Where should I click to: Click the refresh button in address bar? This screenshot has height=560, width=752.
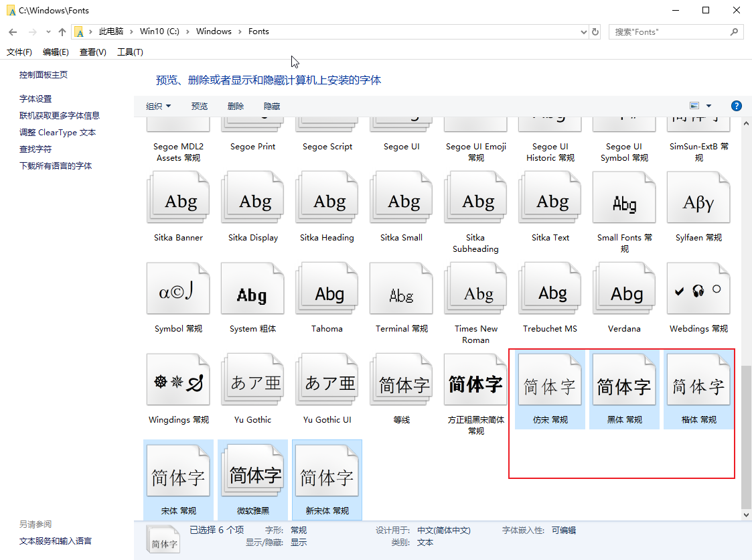595,31
